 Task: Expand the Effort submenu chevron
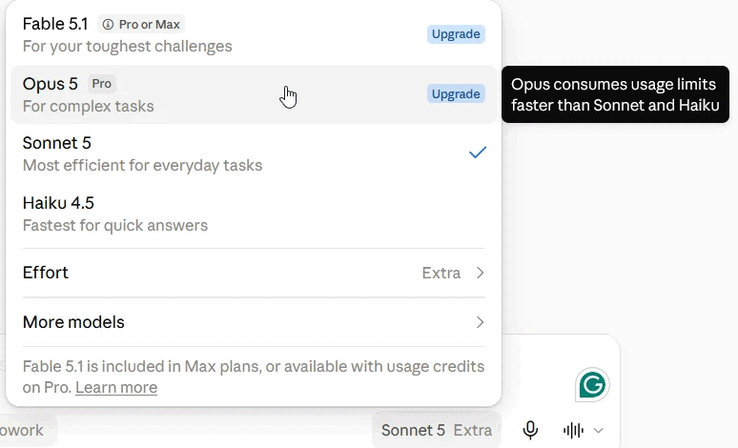pyautogui.click(x=480, y=273)
